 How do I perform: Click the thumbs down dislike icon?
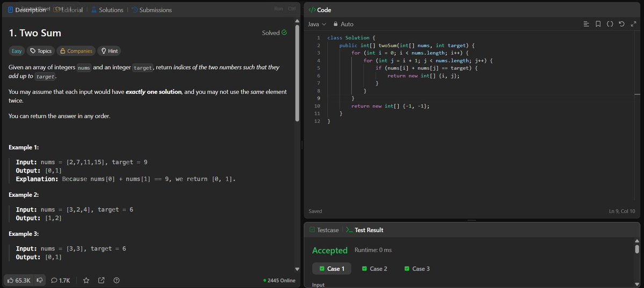40,280
